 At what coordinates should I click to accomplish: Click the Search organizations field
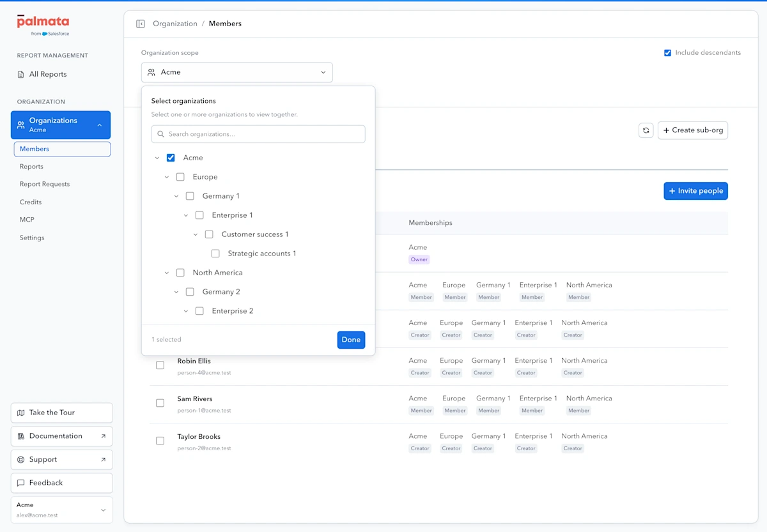[258, 134]
